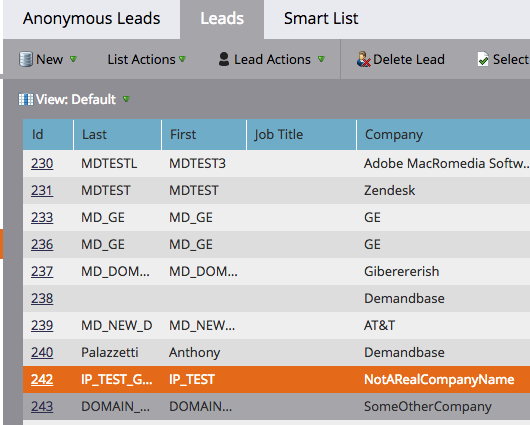The height and width of the screenshot is (425, 530).
Task: Click the New database icon
Action: click(x=26, y=59)
